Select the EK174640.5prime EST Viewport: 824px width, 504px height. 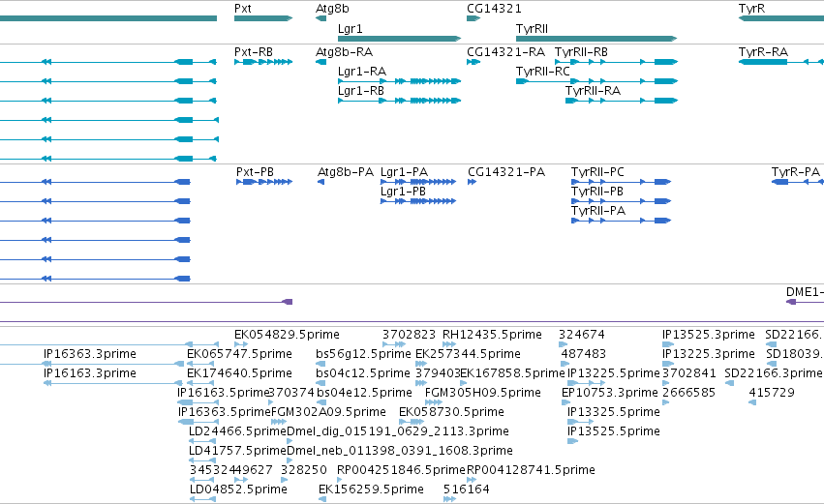click(202, 383)
